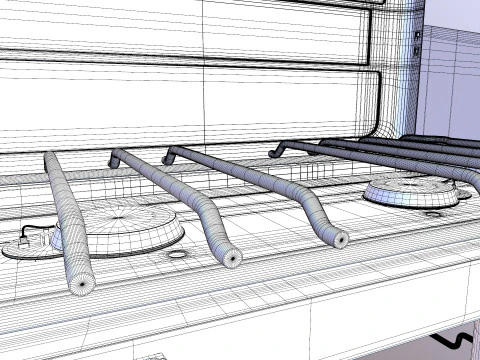Select the small bracket on upper right edge

(417, 43)
